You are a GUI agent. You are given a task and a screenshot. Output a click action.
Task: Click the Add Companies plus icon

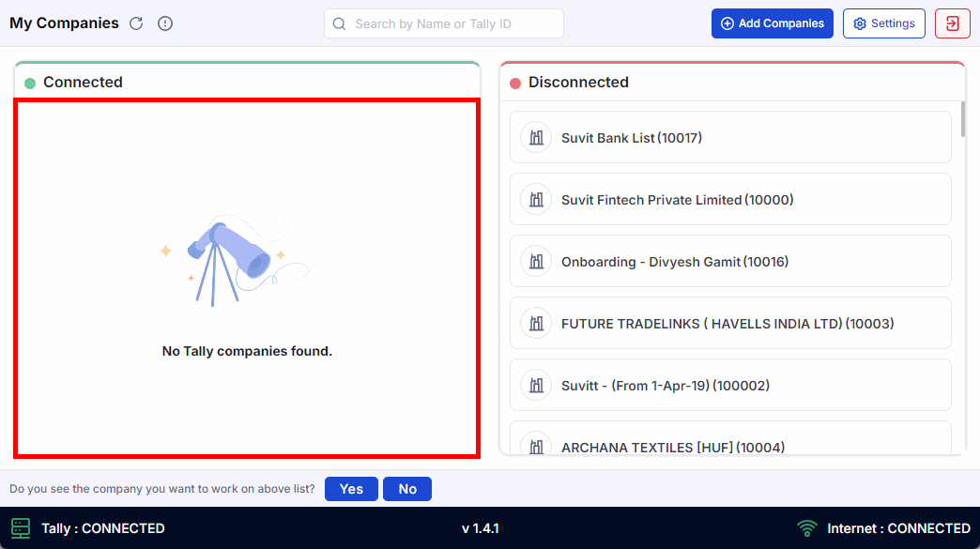[x=727, y=23]
